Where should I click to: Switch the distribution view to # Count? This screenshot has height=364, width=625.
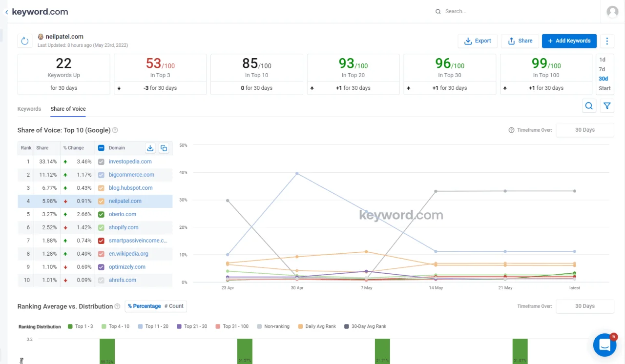[174, 306]
